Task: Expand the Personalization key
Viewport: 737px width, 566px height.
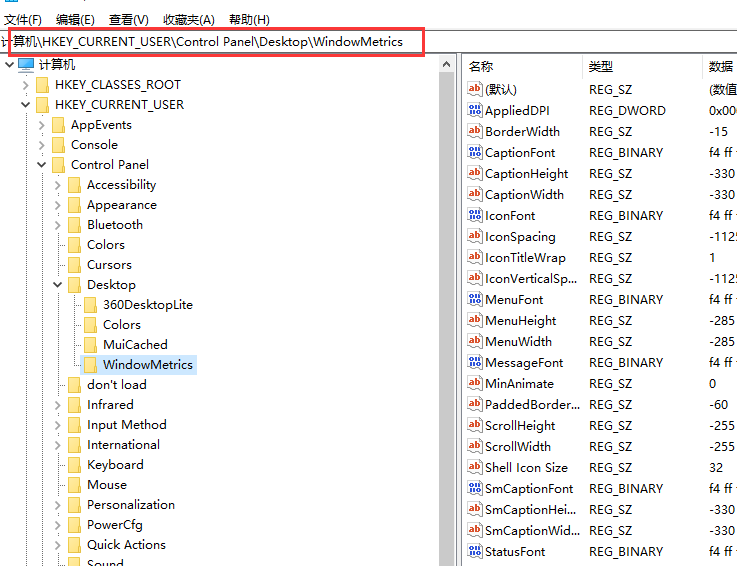Action: pyautogui.click(x=58, y=505)
